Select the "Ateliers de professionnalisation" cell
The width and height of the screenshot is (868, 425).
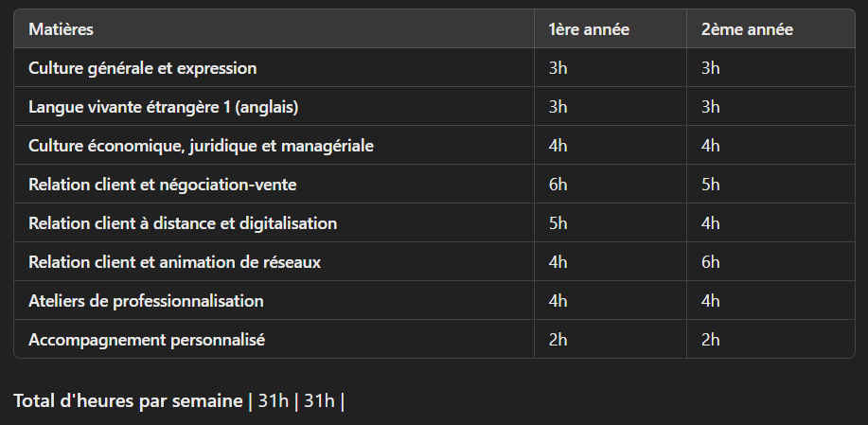coord(146,301)
